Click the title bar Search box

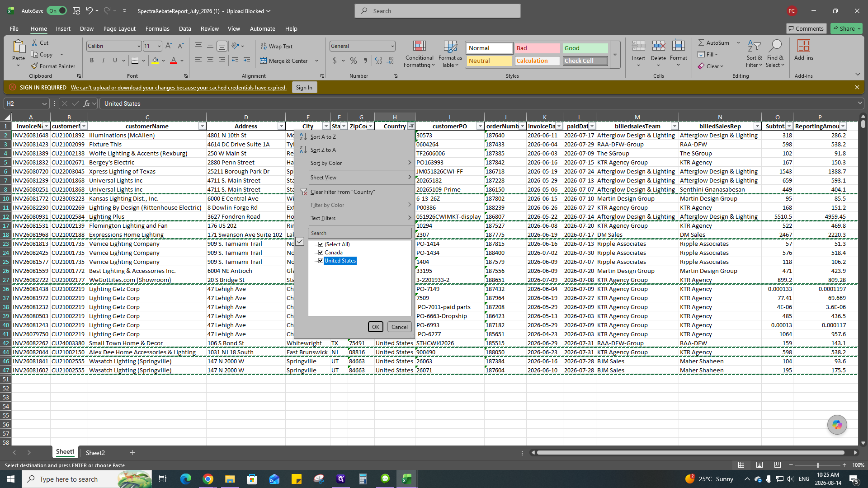[438, 11]
